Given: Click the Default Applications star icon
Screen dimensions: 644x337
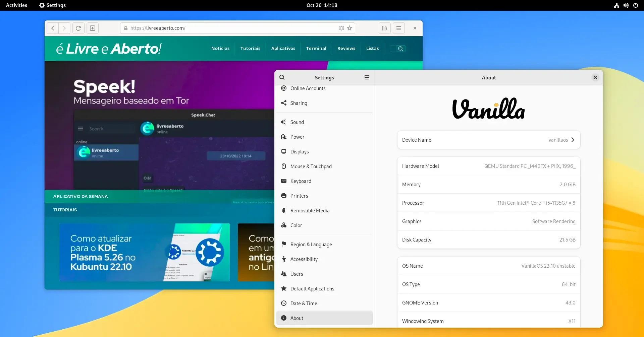Looking at the screenshot, I should pos(284,288).
